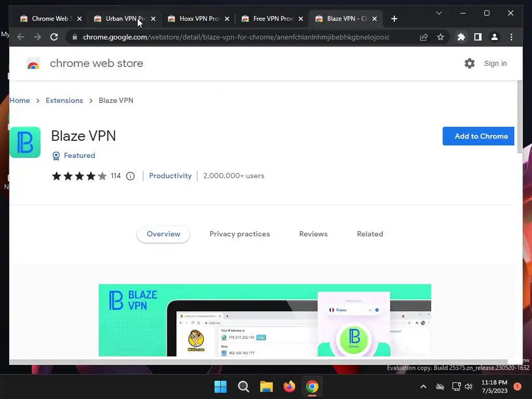This screenshot has width=532, height=399.
Task: Open Windows taskbar search
Action: pyautogui.click(x=243, y=387)
